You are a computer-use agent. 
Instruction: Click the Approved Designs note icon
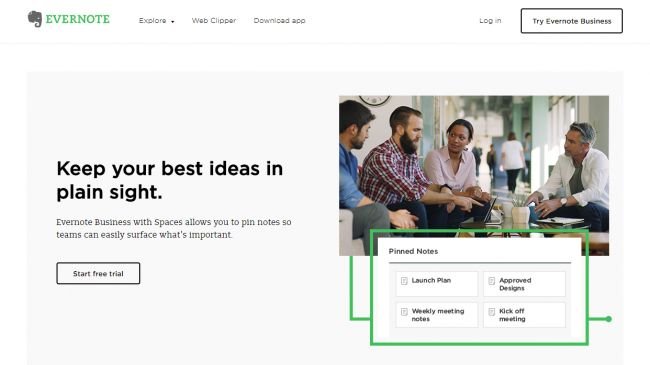[x=492, y=281]
